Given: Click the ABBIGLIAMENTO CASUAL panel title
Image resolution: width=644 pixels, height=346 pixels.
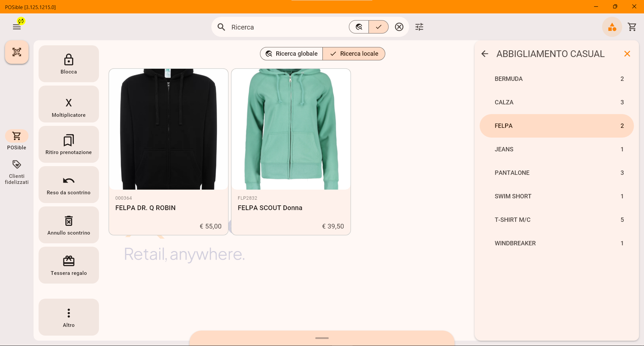Looking at the screenshot, I should 550,54.
